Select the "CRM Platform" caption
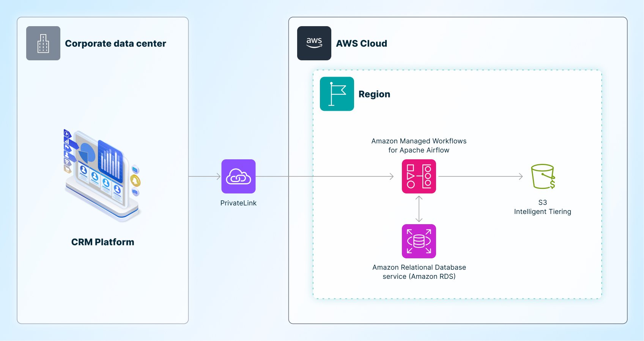 [102, 242]
